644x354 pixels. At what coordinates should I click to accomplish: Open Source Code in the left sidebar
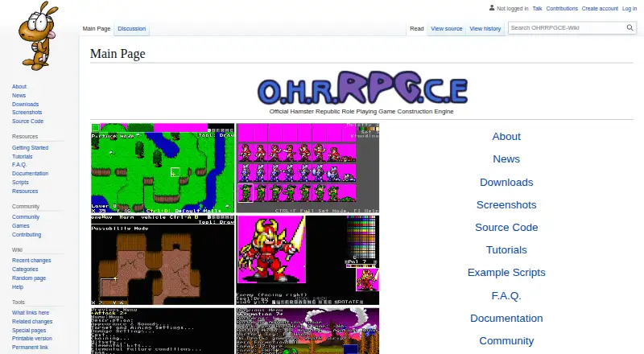[27, 121]
